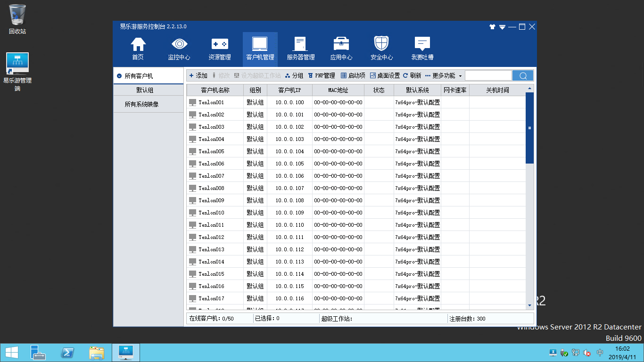
Task: Sort by 客户机IP column header
Action: pos(289,90)
